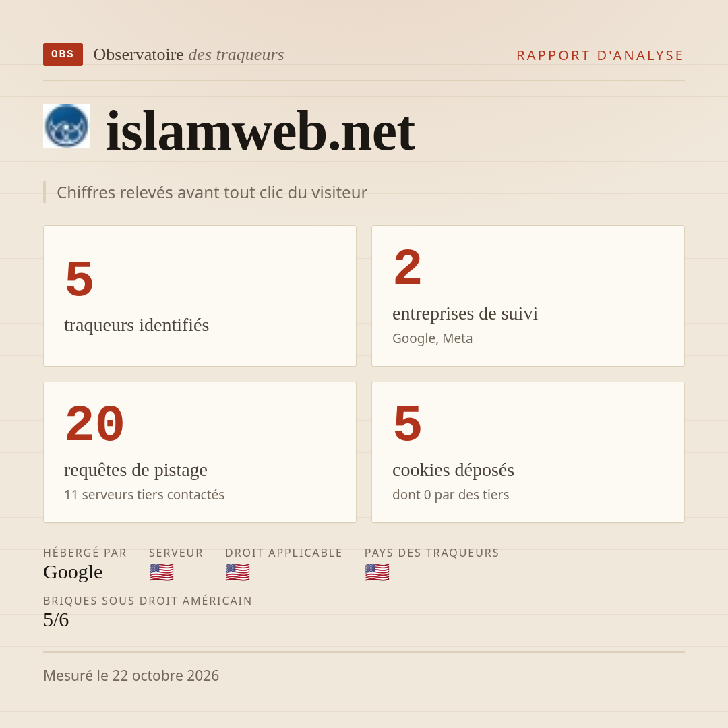Click the 'Serveur' label
Viewport: 728px width, 728px height.
pyautogui.click(x=176, y=553)
